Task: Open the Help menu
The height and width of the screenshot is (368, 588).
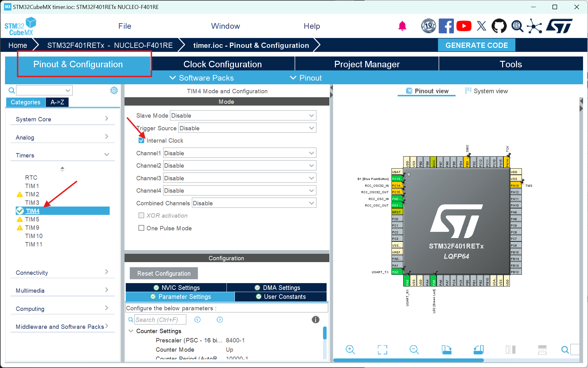Action: pos(312,26)
